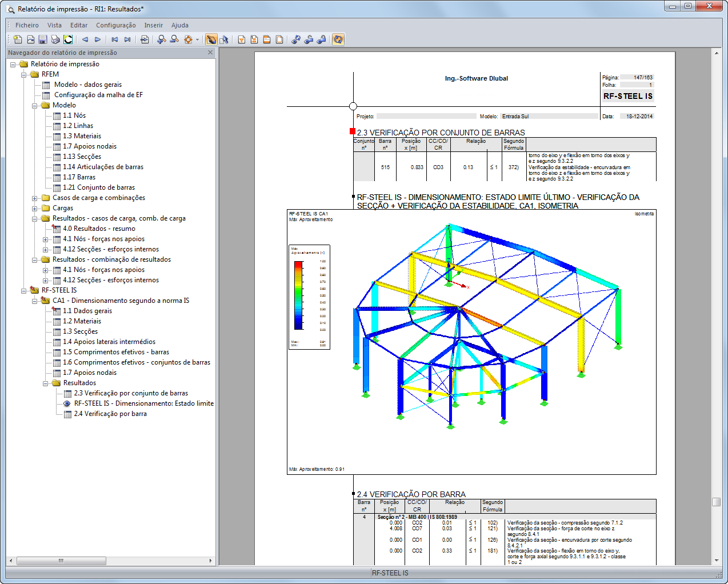Image resolution: width=728 pixels, height=584 pixels.
Task: Collapse the RF-STEEL IS tree node
Action: click(x=24, y=291)
